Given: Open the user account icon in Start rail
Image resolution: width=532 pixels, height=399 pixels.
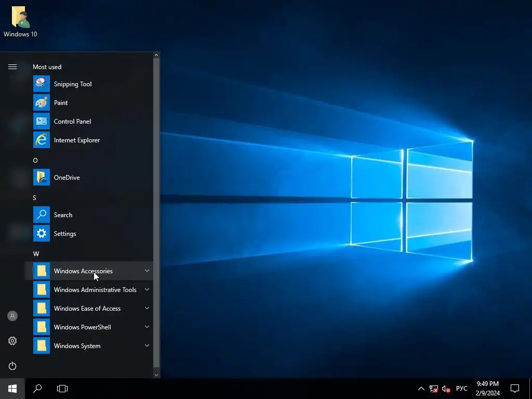Looking at the screenshot, I should click(x=12, y=316).
